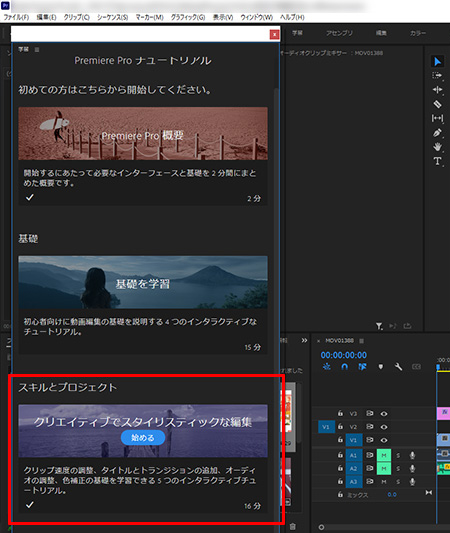Target the A1 track header label
This screenshot has width=450, height=533.
tap(353, 455)
